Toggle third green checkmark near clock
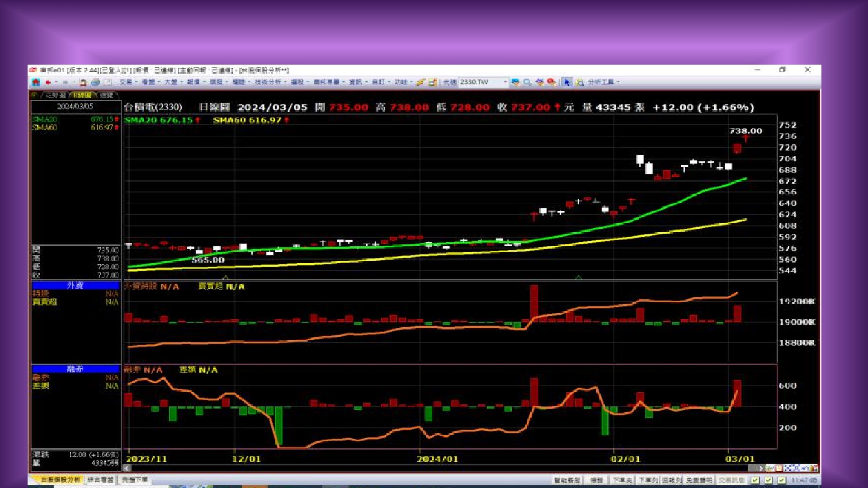The height and width of the screenshot is (488, 868). click(782, 480)
